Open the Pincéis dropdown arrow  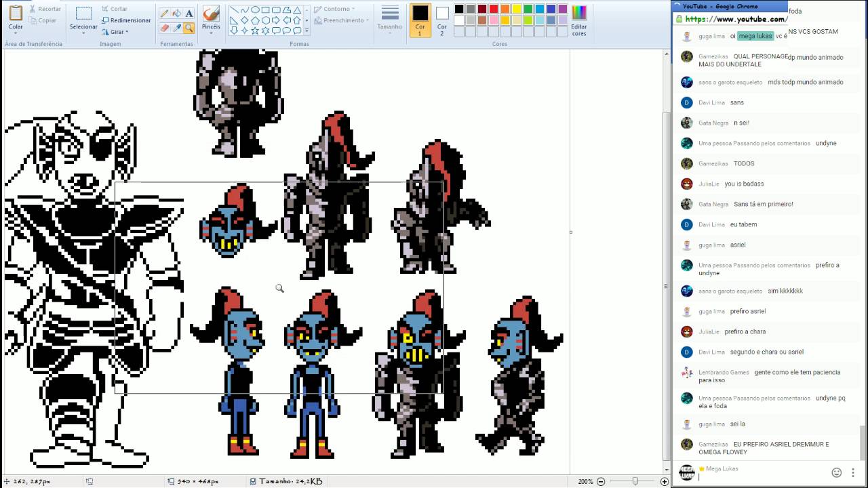[211, 34]
